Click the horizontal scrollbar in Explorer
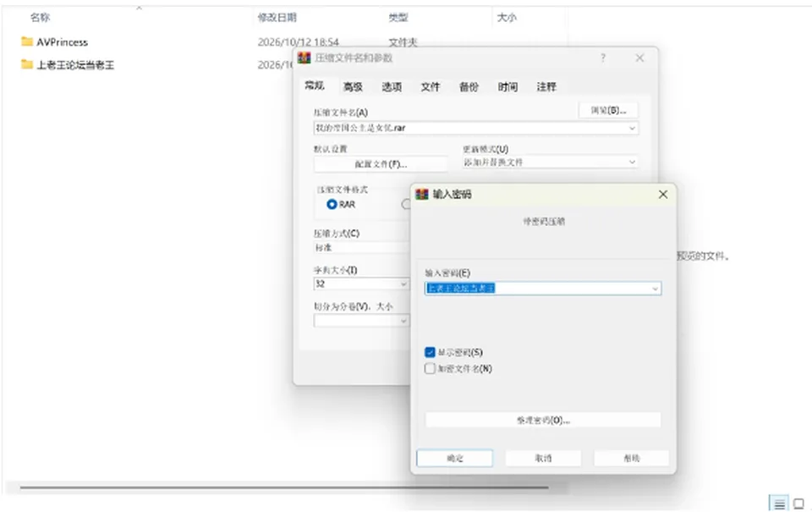This screenshot has height=512, width=812. pos(284,487)
